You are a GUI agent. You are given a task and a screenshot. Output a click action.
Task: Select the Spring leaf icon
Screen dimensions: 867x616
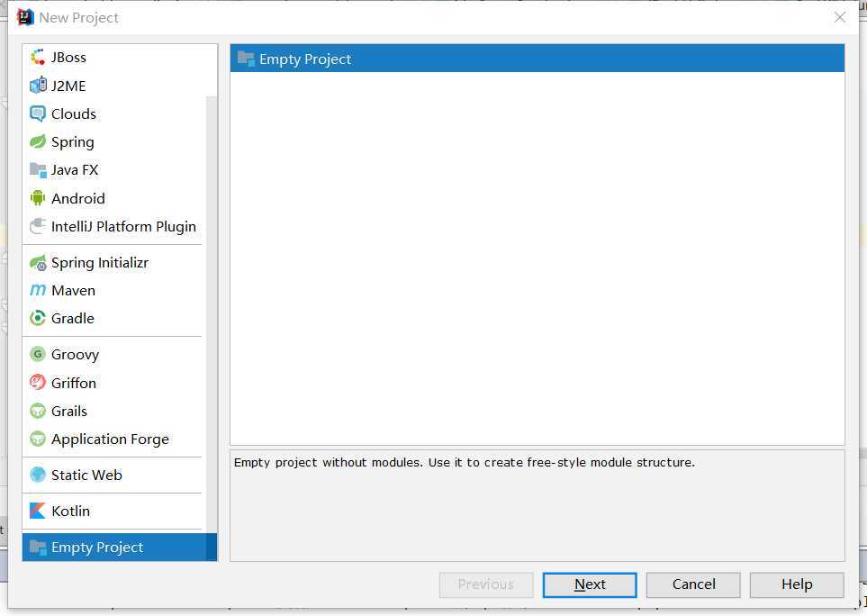(x=38, y=141)
